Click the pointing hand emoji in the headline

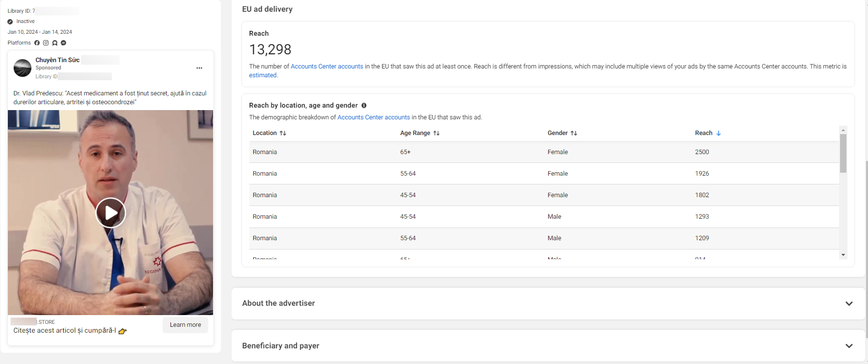[x=122, y=331]
